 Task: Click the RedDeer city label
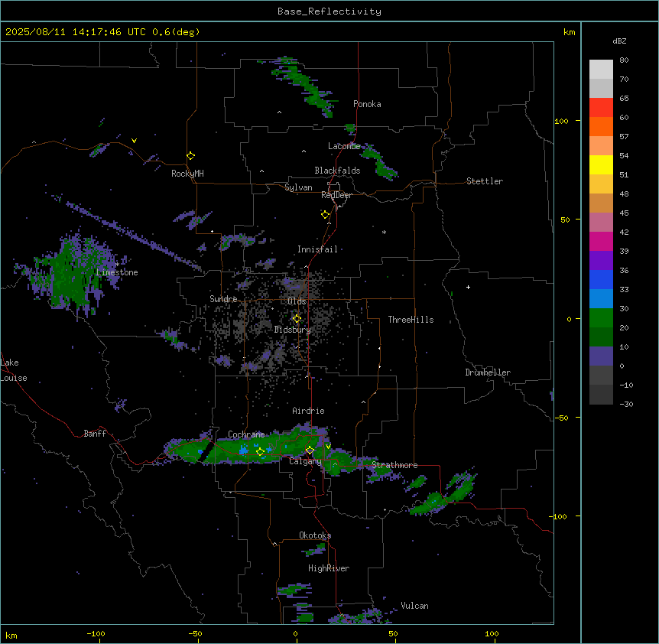click(336, 195)
